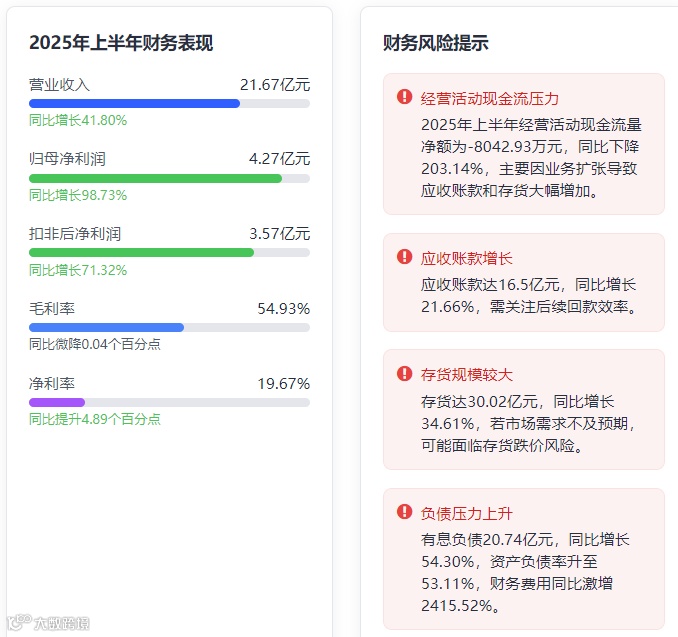Click the 同比提升4.89个百分点 text
Screen dimensions: 678x637
pos(95,419)
